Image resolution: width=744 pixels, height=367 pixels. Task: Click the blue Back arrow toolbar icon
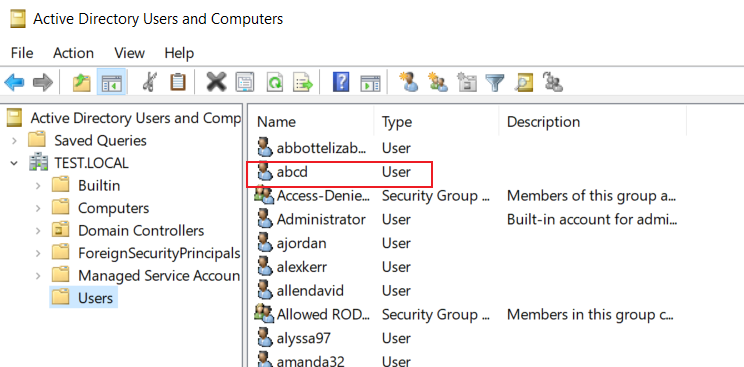tap(14, 83)
